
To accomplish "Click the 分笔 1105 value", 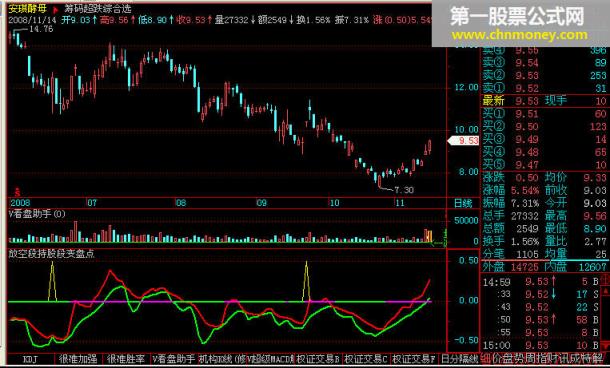I will point(527,254).
